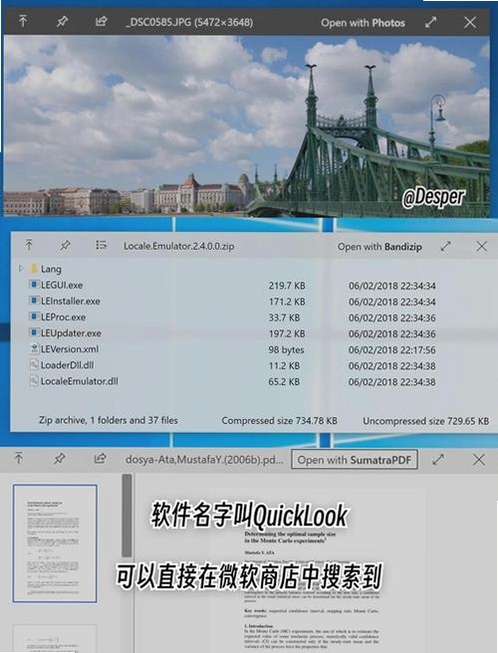Click the Compressed size 734.78 KB status text
The height and width of the screenshot is (653, 498).
click(279, 421)
